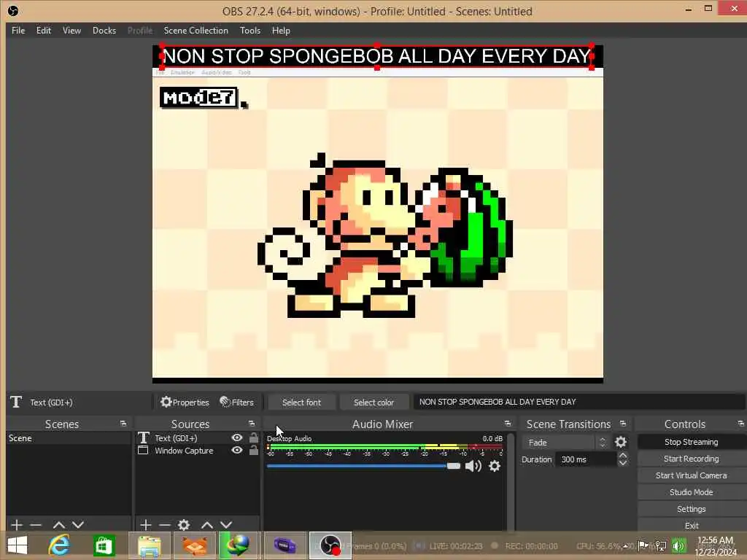
Task: Launch Internet Explorer from taskbar
Action: click(59, 545)
